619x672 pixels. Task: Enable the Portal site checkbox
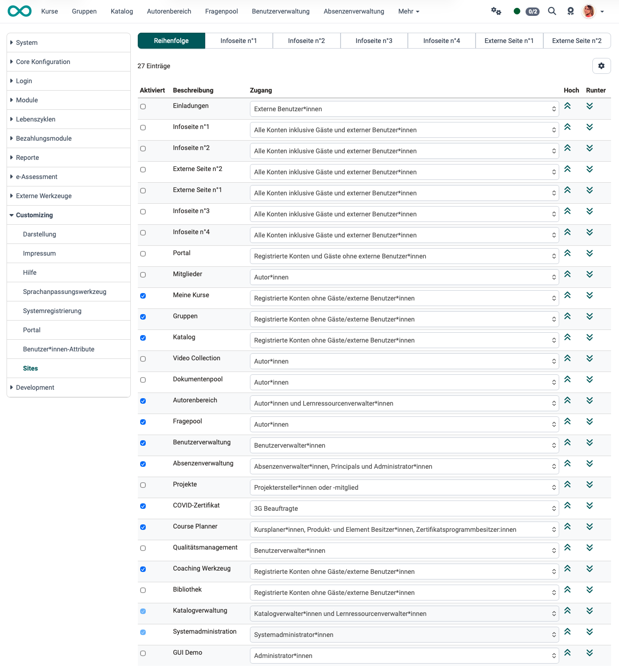[x=143, y=254]
